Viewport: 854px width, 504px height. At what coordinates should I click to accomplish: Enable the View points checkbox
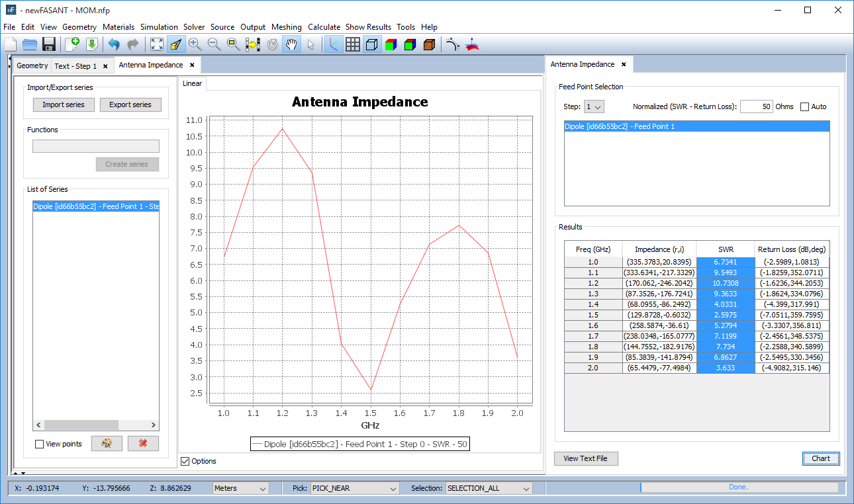(x=40, y=444)
